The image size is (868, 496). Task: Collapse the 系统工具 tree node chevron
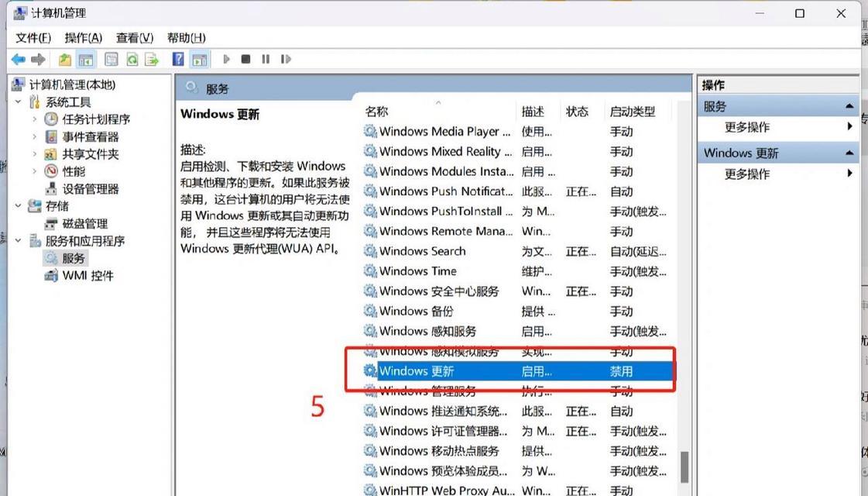[x=19, y=102]
